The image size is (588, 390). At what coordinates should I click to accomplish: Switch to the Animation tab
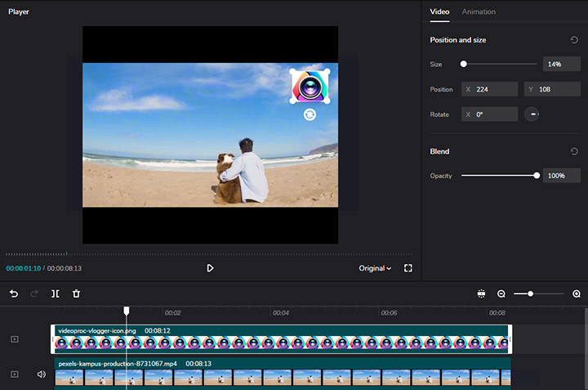click(479, 11)
